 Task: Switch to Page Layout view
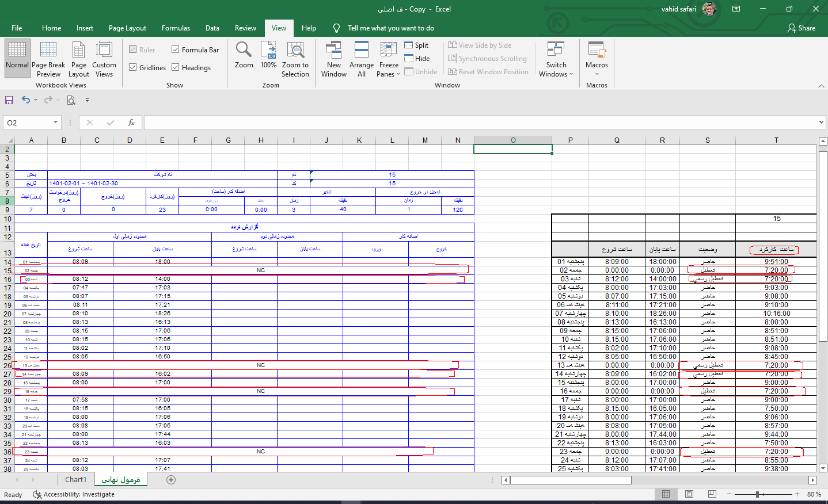(79, 58)
